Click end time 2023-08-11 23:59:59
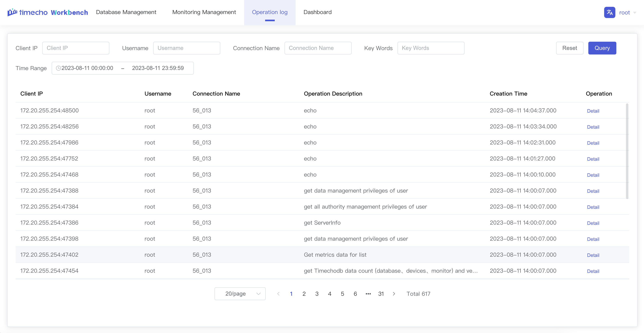The height and width of the screenshot is (333, 644). tap(158, 68)
